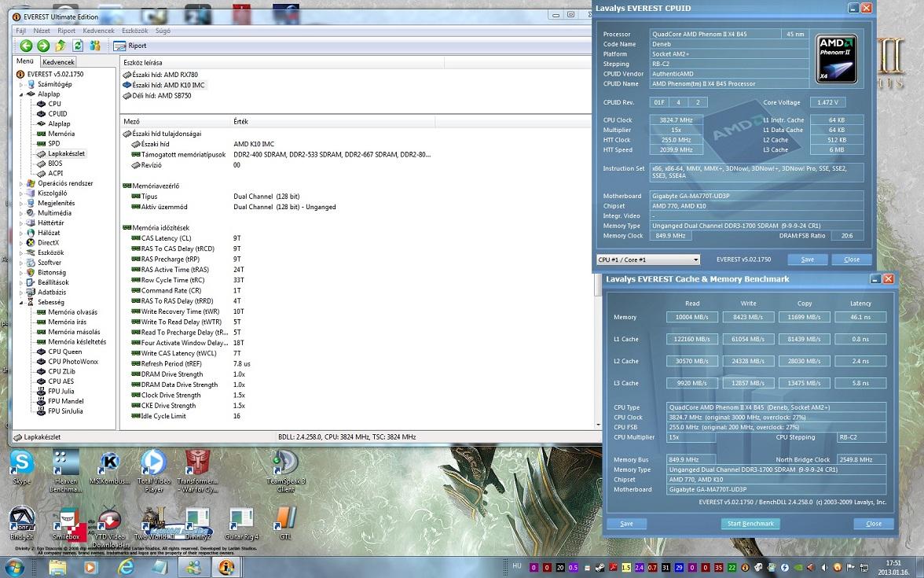
Task: Refresh the page with the refresh icon
Action: [x=78, y=46]
